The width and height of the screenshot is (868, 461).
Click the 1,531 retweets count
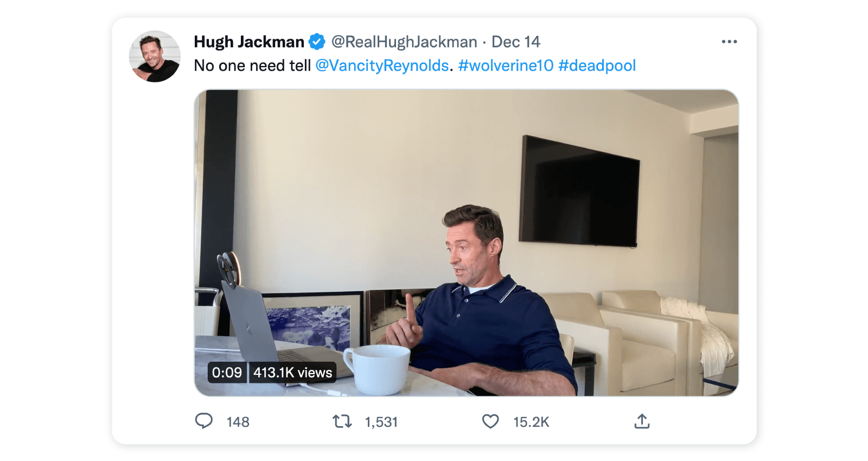(381, 422)
